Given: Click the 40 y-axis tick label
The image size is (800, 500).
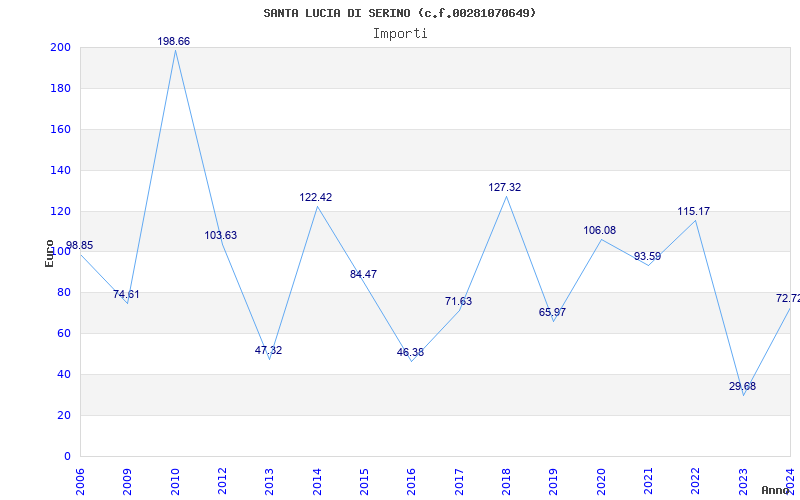Looking at the screenshot, I should click(64, 374).
